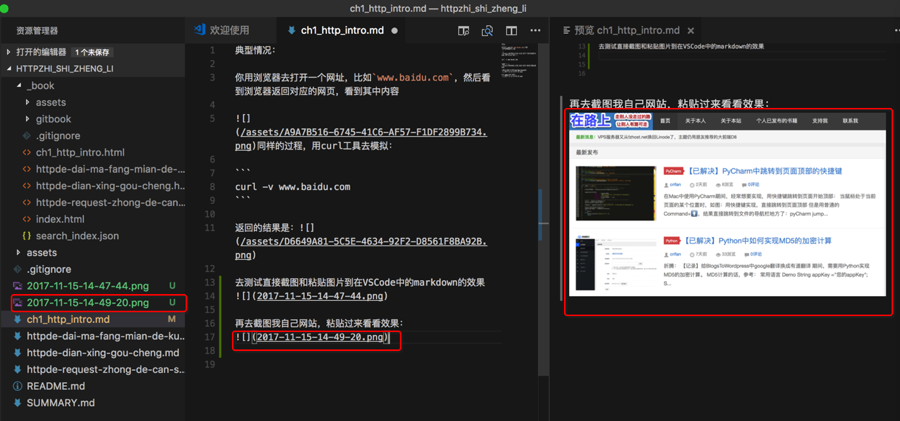This screenshot has width=900, height=421.
Task: Click the Python MD5 article title in preview
Action: 758,241
